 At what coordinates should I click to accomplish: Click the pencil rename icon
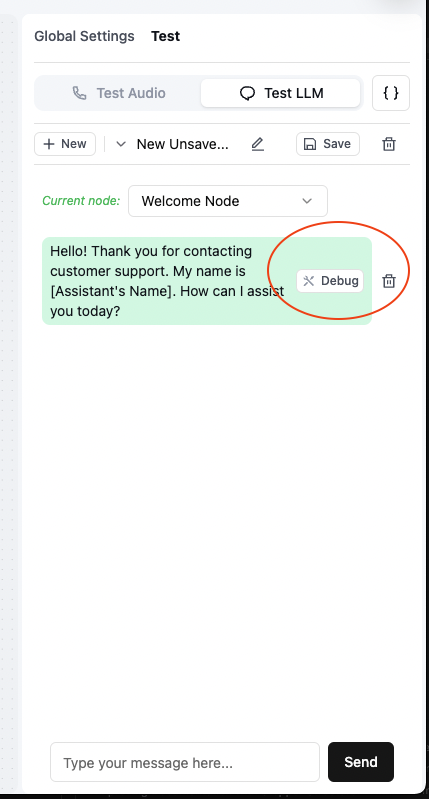(x=258, y=144)
